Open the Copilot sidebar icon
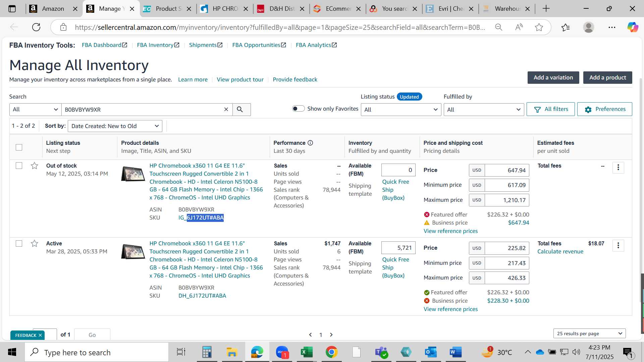The image size is (644, 362). pyautogui.click(x=633, y=27)
